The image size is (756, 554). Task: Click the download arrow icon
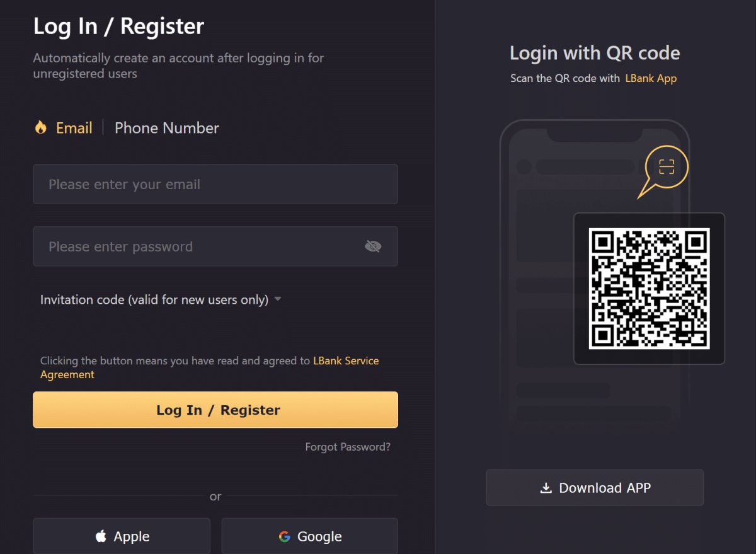pyautogui.click(x=546, y=488)
